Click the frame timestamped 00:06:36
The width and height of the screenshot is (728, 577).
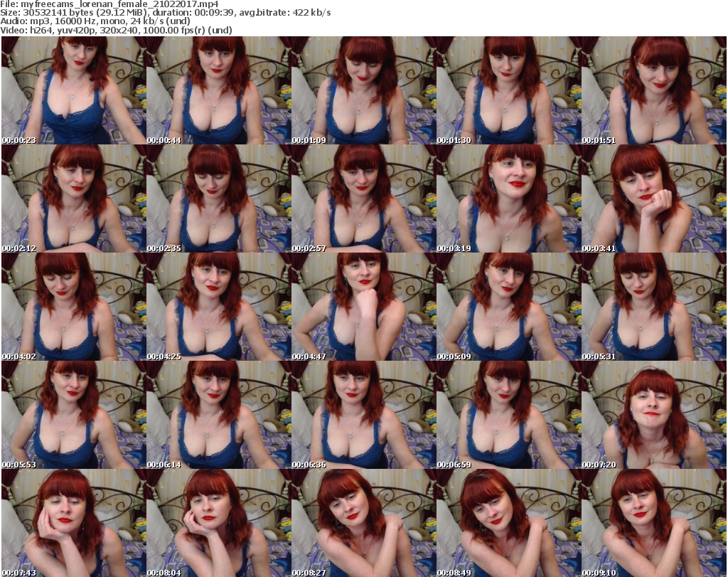[x=363, y=415]
